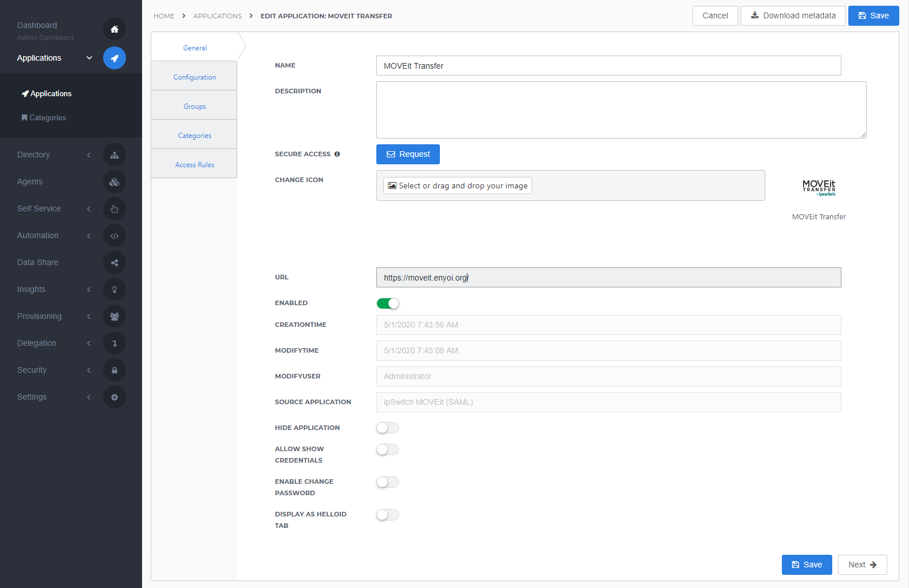Expand the Self Service menu chevron
Image resolution: width=909 pixels, height=588 pixels.
point(89,209)
